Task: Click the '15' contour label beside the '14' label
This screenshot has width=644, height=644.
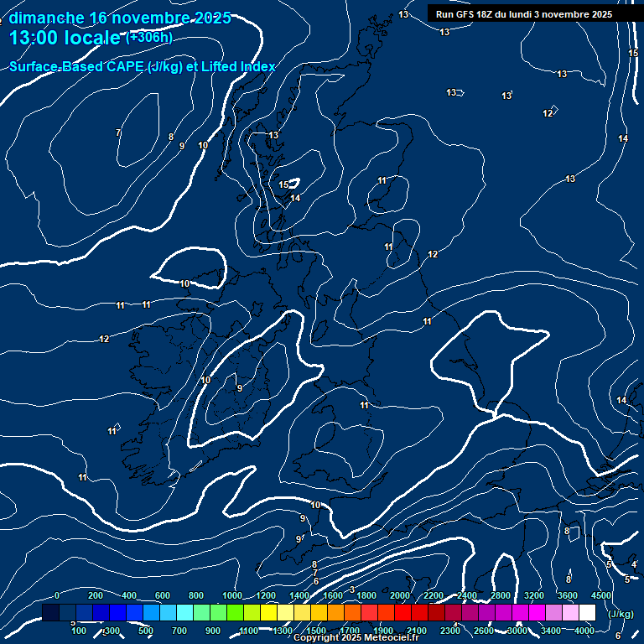Action: tap(283, 184)
